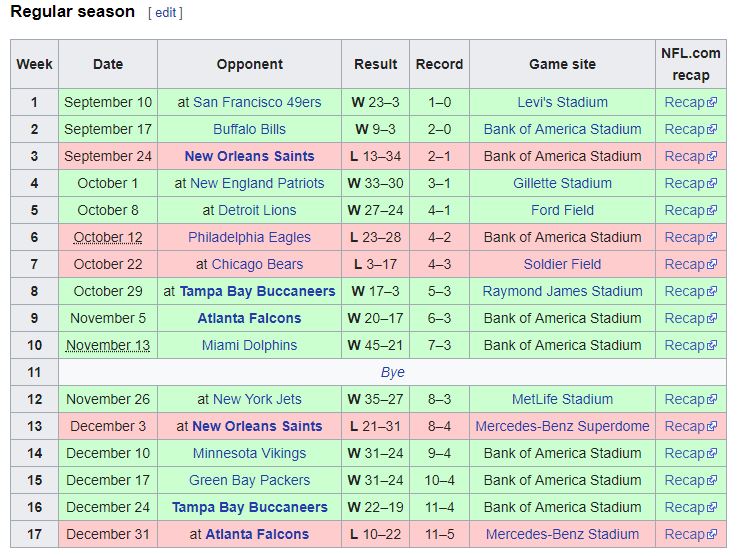Open the Week 7 Recap external link

(x=690, y=264)
